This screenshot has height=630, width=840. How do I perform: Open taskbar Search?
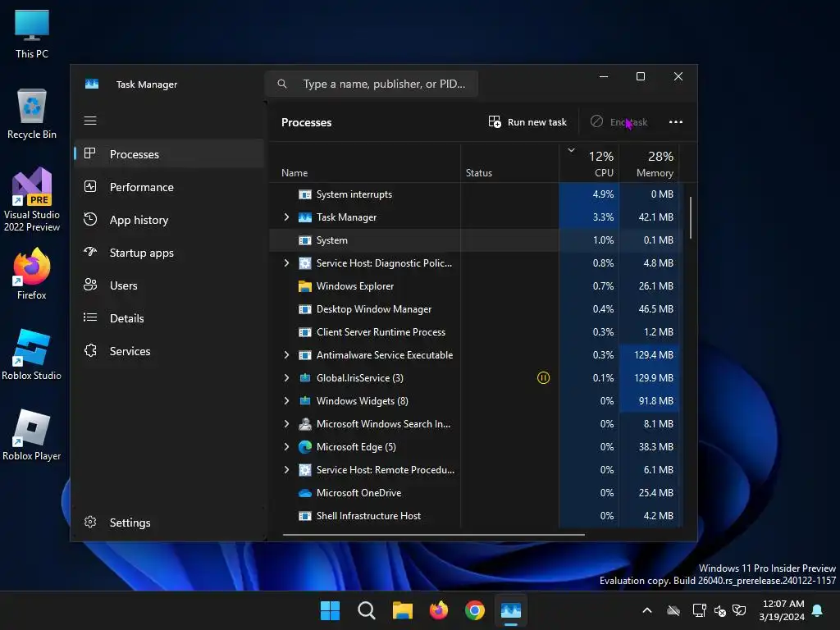(367, 610)
